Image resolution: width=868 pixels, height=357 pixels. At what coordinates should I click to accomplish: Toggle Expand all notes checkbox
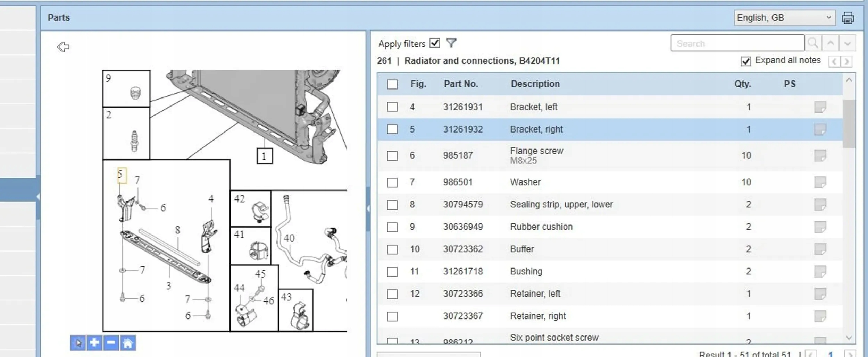pyautogui.click(x=745, y=61)
